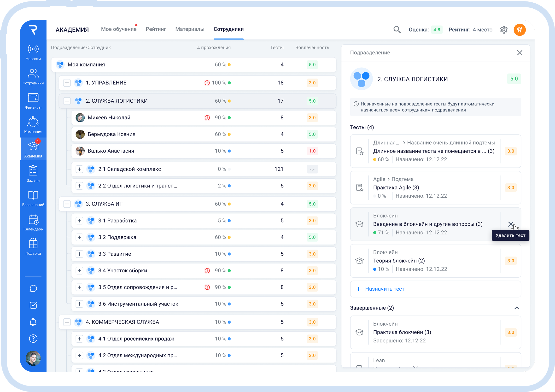The image size is (555, 392).
Task: Open Финансы in the sidebar
Action: pos(33,101)
